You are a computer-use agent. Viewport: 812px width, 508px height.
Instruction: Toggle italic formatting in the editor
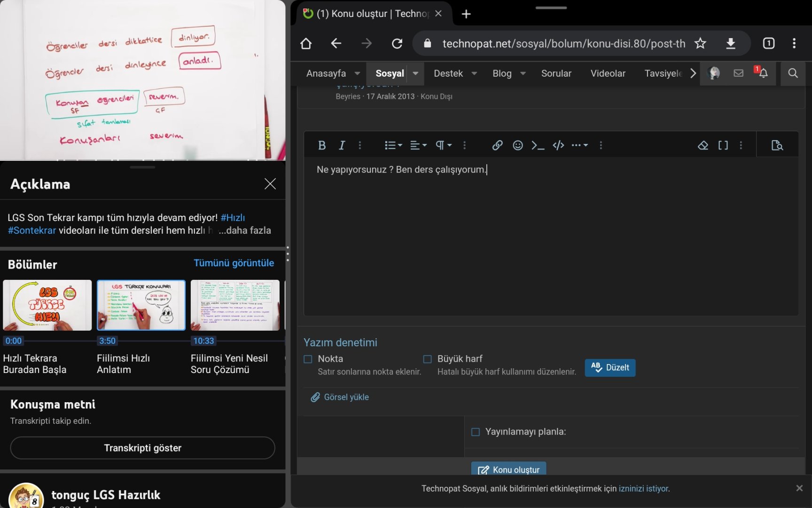[x=342, y=145]
